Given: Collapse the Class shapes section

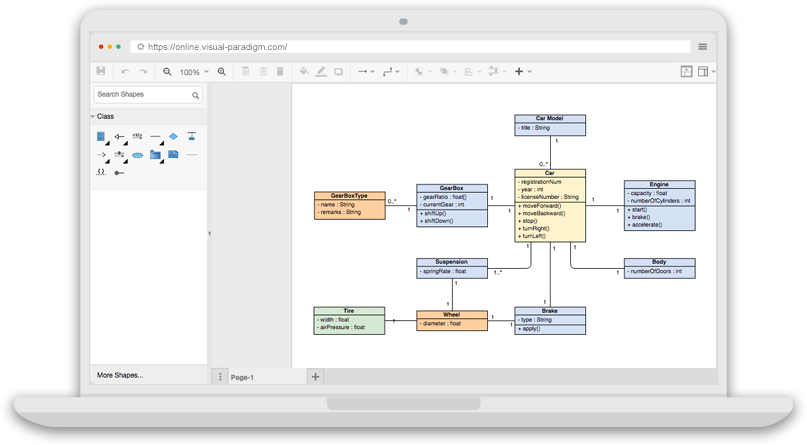Looking at the screenshot, I should pyautogui.click(x=93, y=116).
